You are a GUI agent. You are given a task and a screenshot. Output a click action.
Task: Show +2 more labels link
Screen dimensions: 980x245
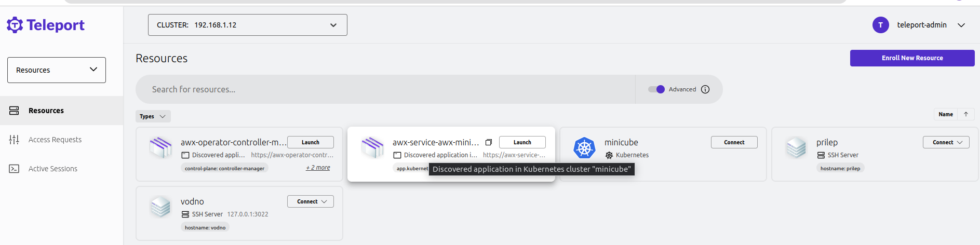[318, 168]
